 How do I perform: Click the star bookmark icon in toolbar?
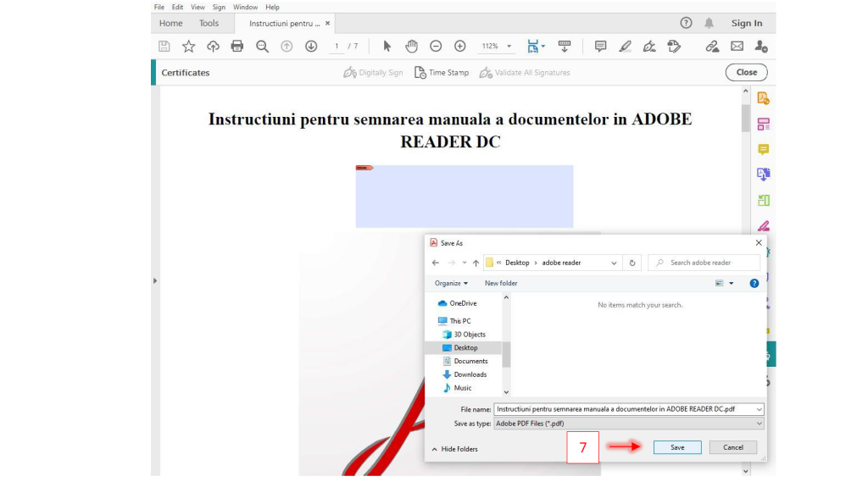click(188, 47)
